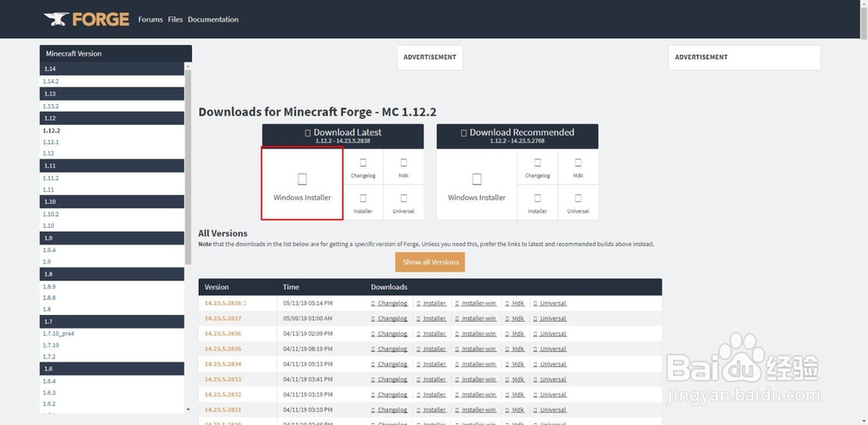The width and height of the screenshot is (868, 425).
Task: Click the Download Latest header
Action: pyautogui.click(x=343, y=136)
